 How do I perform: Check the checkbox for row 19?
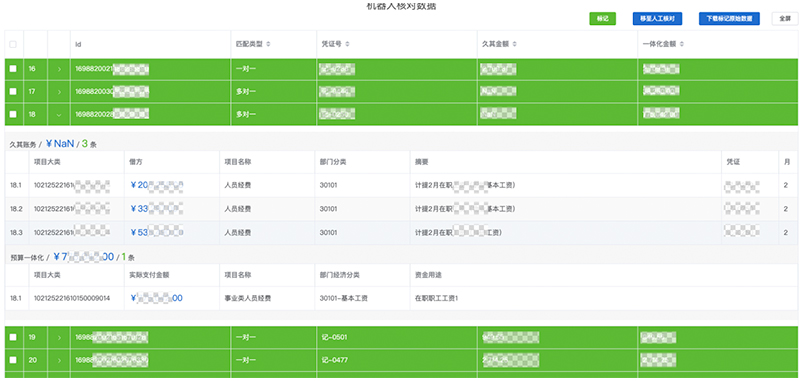click(x=13, y=337)
